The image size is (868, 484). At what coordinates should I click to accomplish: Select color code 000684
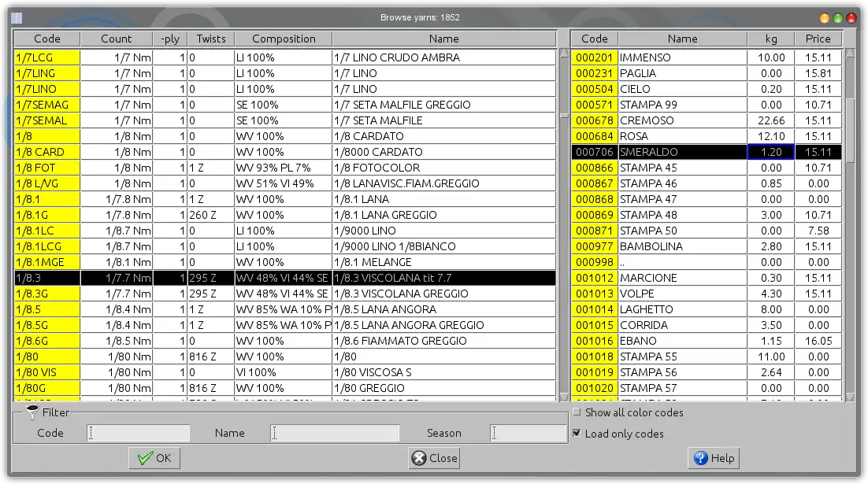(595, 136)
